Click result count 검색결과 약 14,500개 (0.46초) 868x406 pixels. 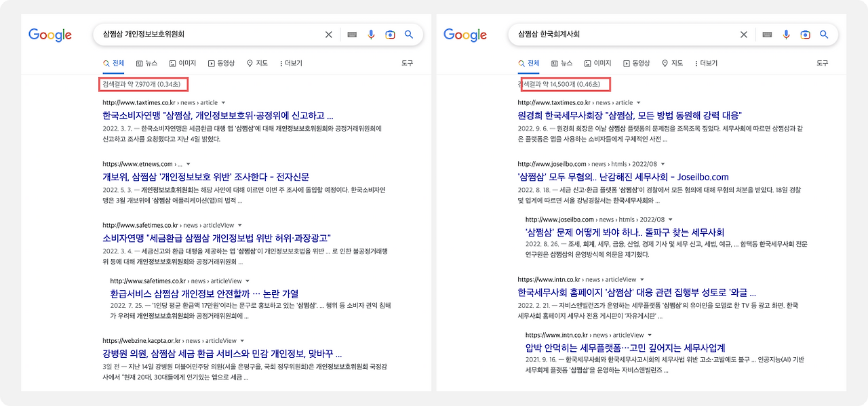point(561,85)
